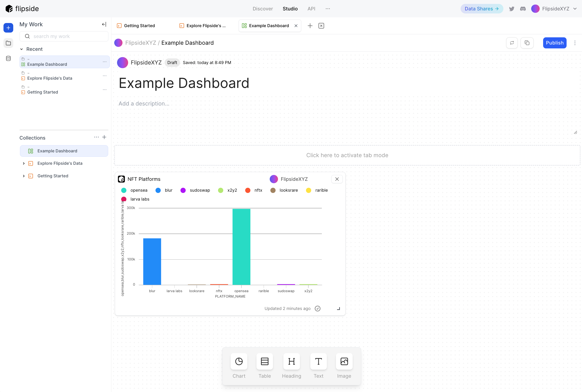The height and width of the screenshot is (392, 582).
Task: Select Example Dashboard in Collections
Action: pos(64,151)
